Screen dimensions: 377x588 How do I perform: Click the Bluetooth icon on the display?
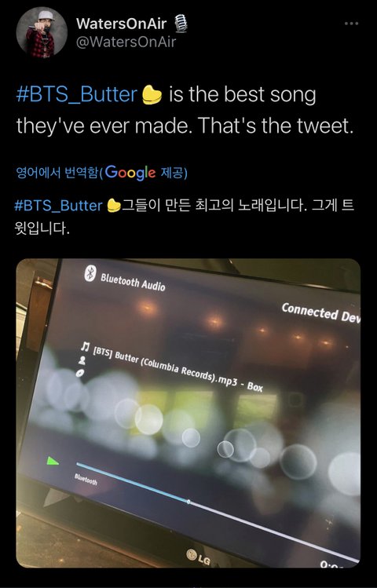coord(90,273)
